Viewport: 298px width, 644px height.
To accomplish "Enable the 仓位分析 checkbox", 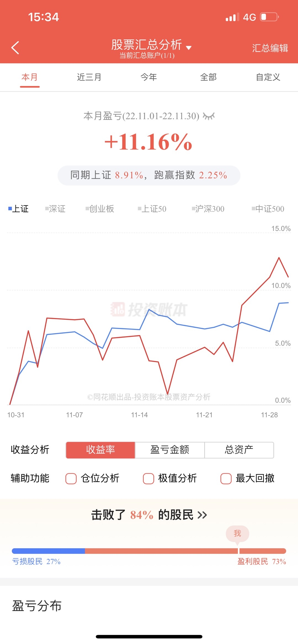I will point(71,478).
